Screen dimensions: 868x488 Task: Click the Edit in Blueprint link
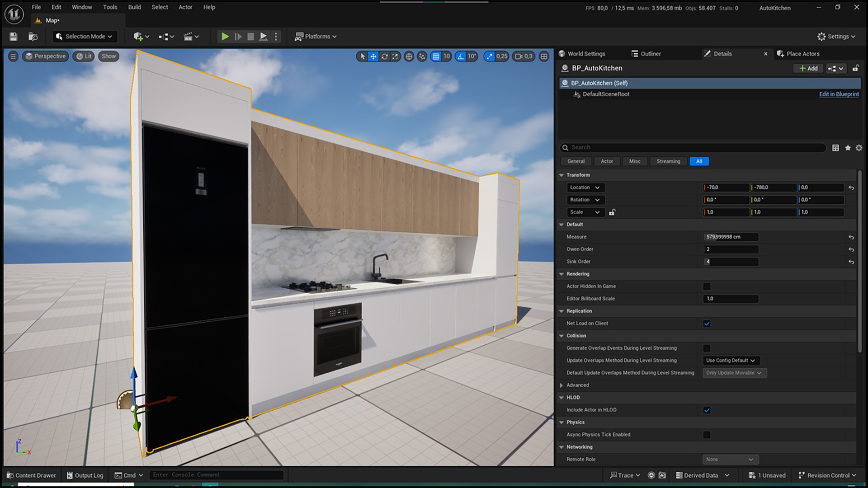coord(839,94)
